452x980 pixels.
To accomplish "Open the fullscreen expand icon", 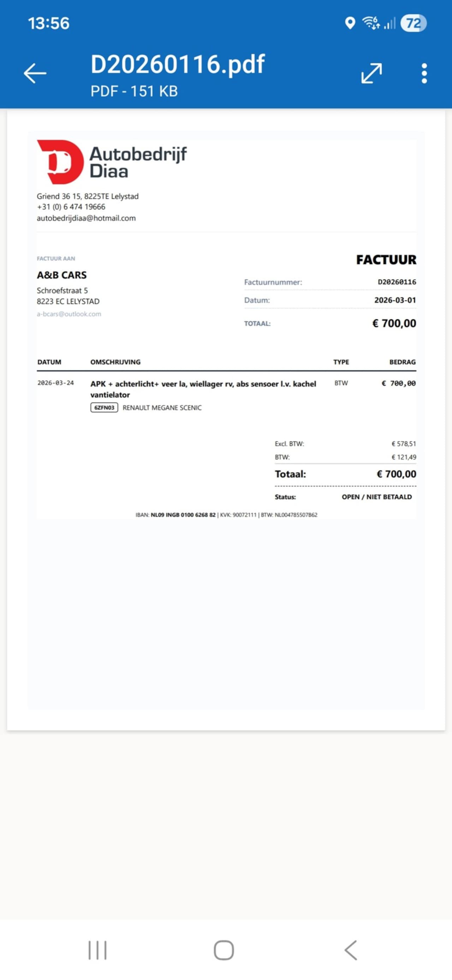I will click(371, 73).
